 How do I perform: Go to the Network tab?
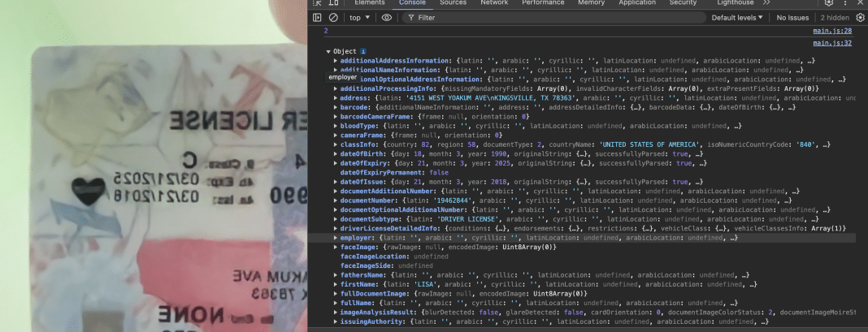494,2
